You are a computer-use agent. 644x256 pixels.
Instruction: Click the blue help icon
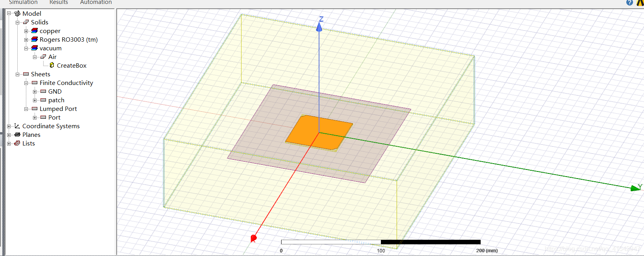(x=629, y=2)
